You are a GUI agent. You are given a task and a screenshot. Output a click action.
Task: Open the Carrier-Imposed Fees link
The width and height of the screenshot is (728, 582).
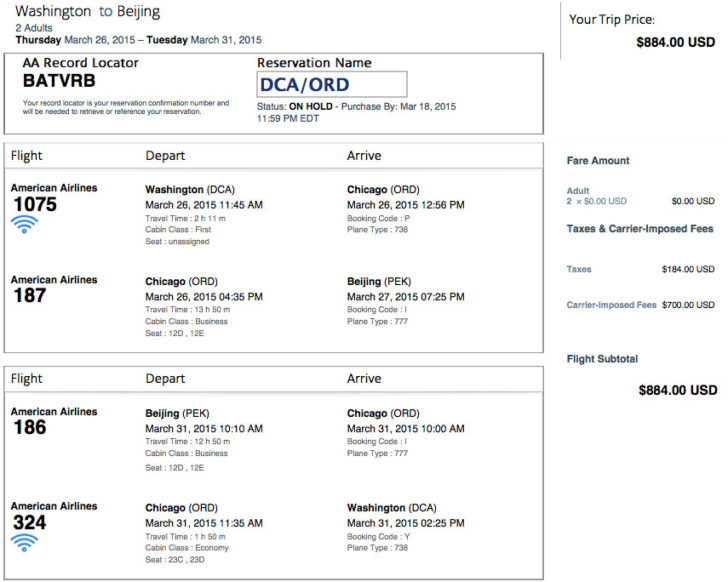click(x=611, y=305)
